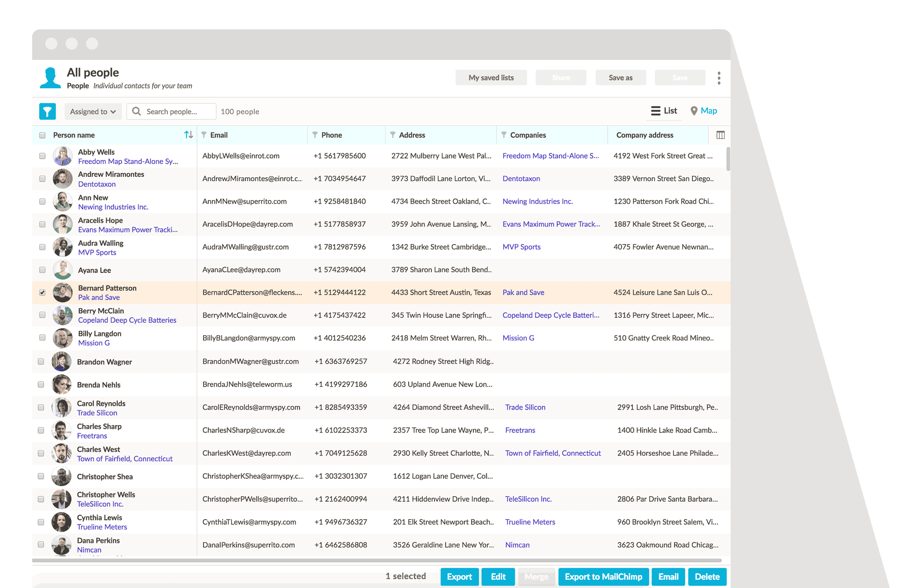Switch to the List view tab
This screenshot has height=588, width=920.
(664, 111)
